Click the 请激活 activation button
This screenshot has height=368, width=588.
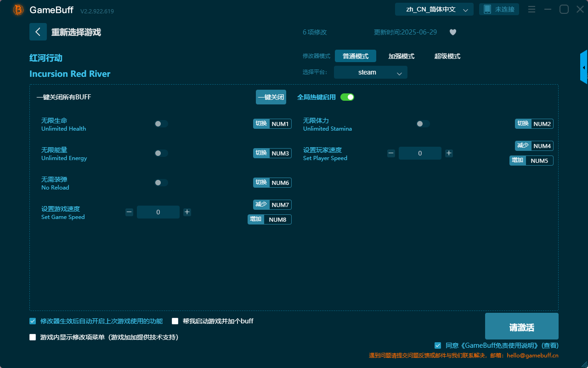click(x=521, y=326)
